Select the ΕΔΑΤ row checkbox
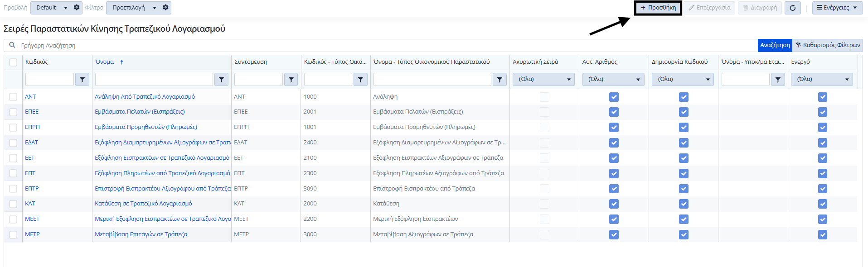Screen dimensions: 868x267 (x=13, y=143)
